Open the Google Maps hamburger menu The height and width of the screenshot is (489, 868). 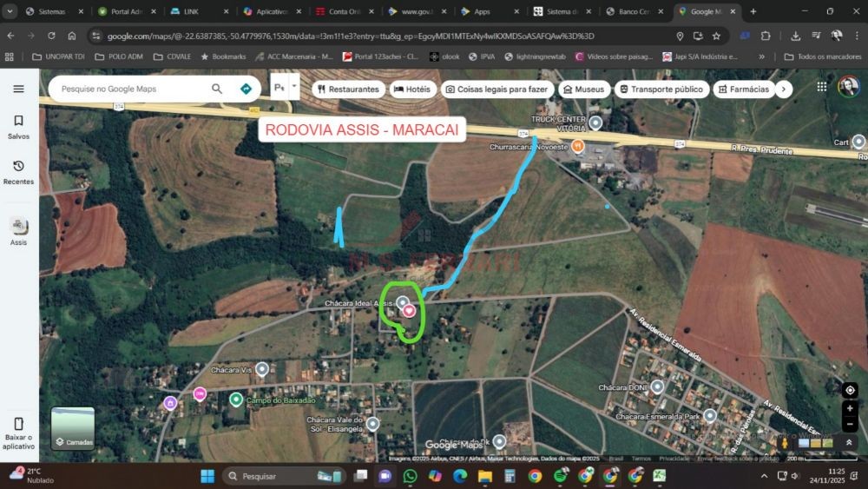(x=18, y=89)
